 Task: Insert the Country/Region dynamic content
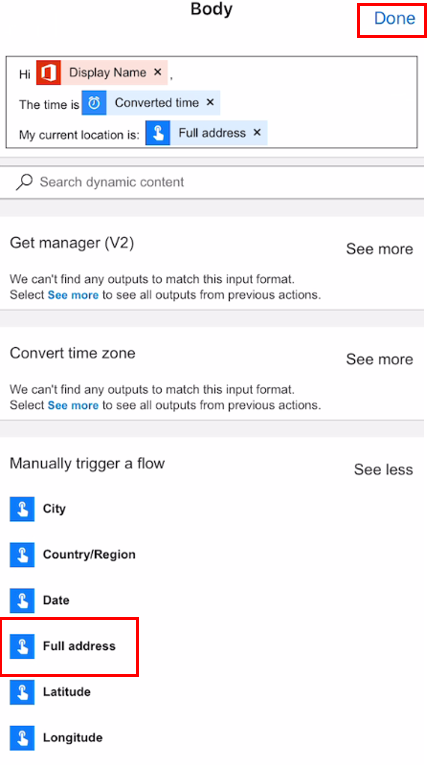coord(73,555)
